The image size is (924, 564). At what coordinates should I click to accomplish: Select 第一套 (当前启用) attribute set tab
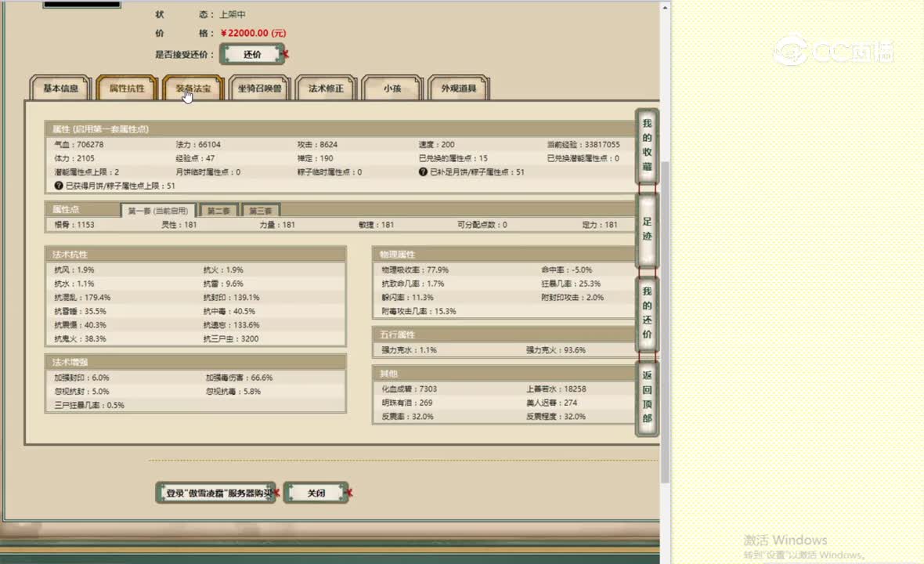tap(157, 211)
